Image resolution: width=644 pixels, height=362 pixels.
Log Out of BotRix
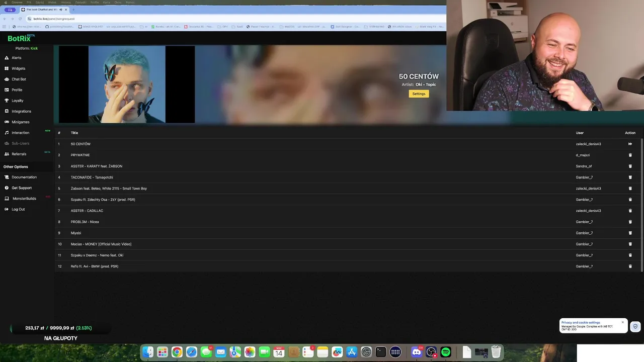18,209
